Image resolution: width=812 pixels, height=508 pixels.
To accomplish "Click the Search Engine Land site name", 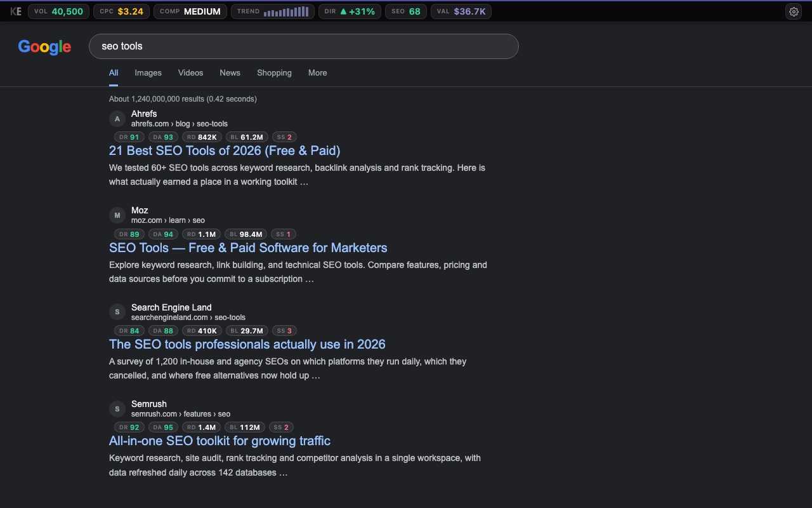I will pyautogui.click(x=171, y=307).
